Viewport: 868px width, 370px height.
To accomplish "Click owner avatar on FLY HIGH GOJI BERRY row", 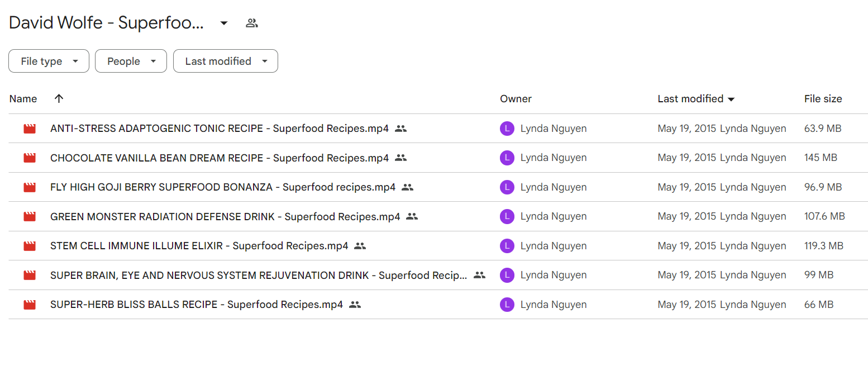I will click(507, 187).
